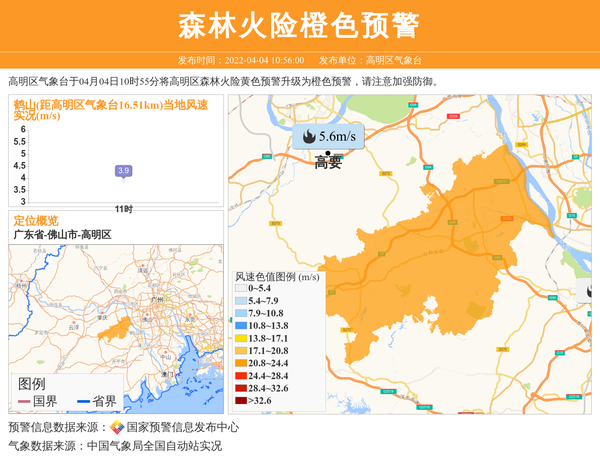Click the 3.5 value on chart y-axis

[x=20, y=190]
